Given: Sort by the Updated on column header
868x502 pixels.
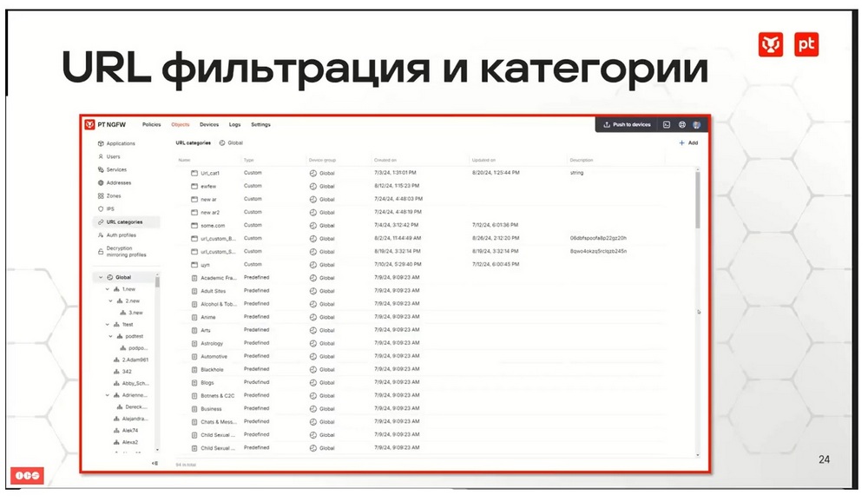Looking at the screenshot, I should 483,160.
